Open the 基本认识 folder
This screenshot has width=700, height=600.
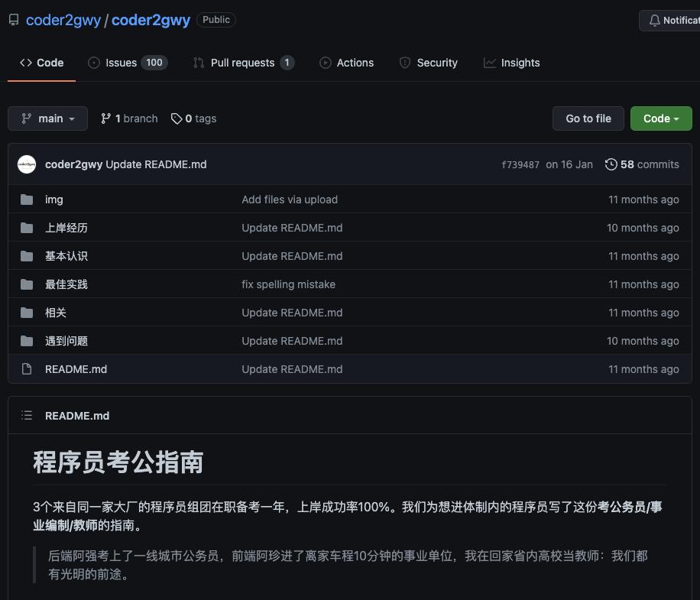pyautogui.click(x=66, y=256)
